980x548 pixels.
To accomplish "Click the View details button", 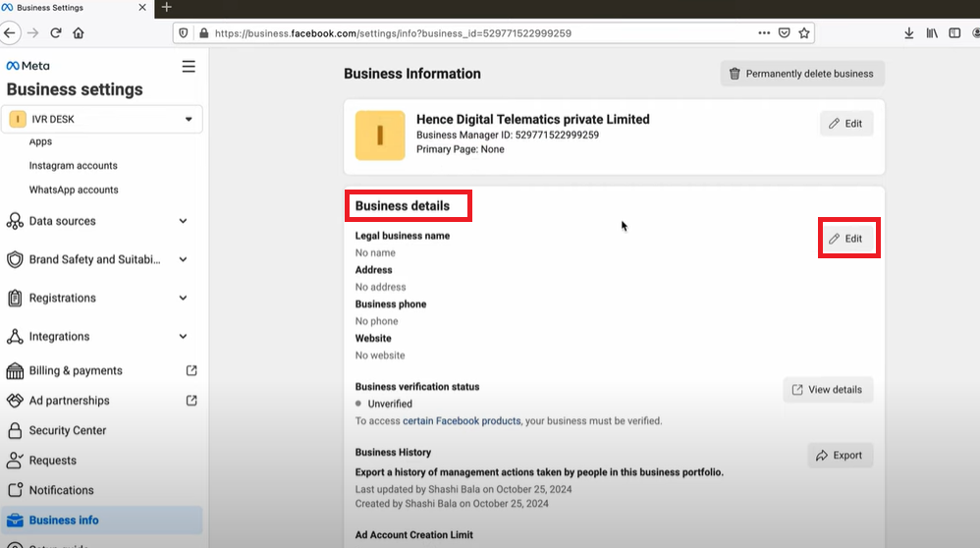I will pyautogui.click(x=828, y=390).
